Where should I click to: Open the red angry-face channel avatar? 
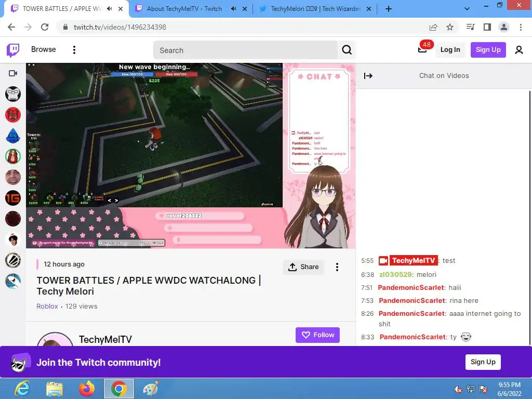coord(13,115)
